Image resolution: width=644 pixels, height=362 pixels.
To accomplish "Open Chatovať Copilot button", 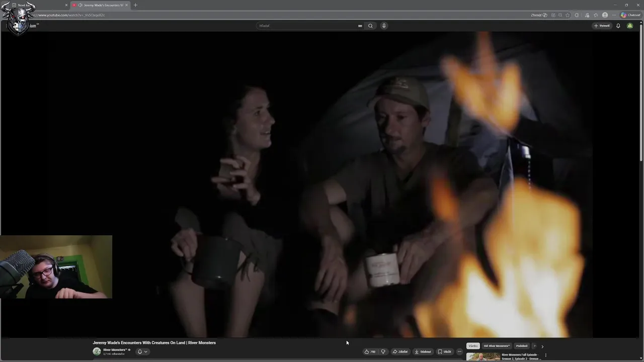I will pos(631,15).
